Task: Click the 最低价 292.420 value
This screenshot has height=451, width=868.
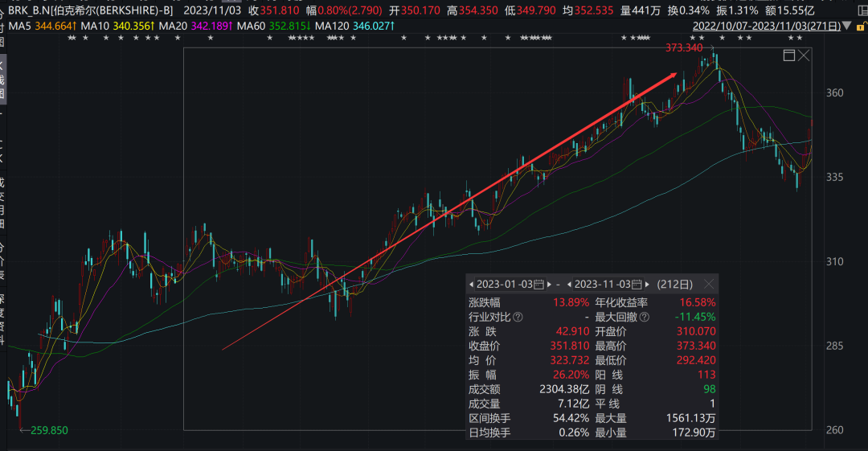Action: (x=696, y=360)
